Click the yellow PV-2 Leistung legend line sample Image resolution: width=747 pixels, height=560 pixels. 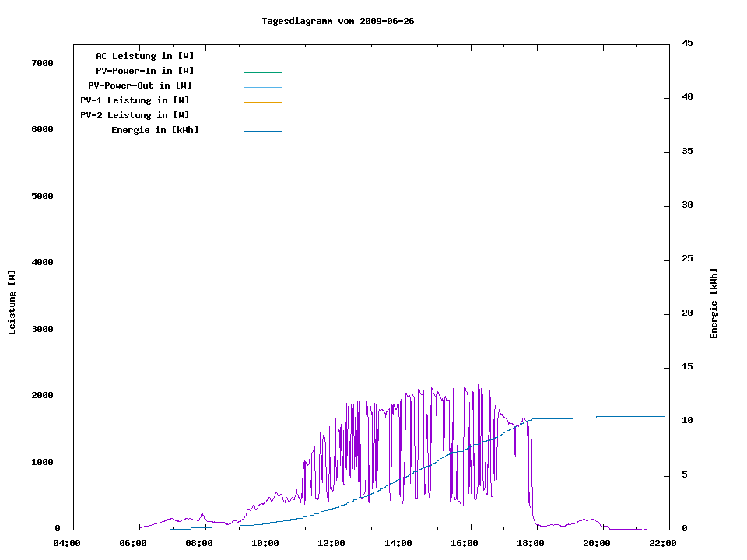[x=262, y=117]
